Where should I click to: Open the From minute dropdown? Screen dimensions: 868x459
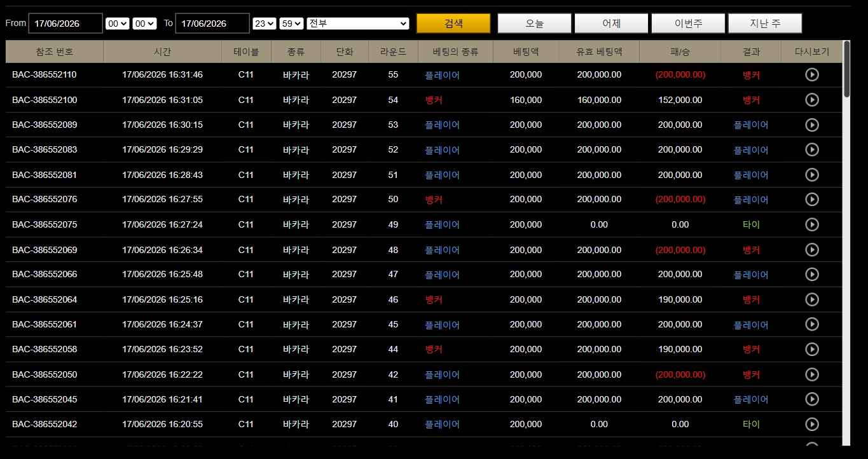point(144,24)
